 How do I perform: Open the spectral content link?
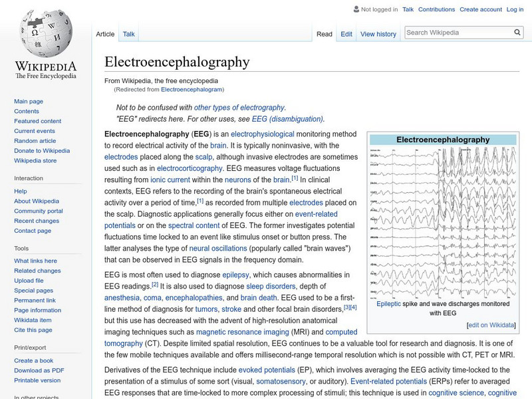point(194,225)
